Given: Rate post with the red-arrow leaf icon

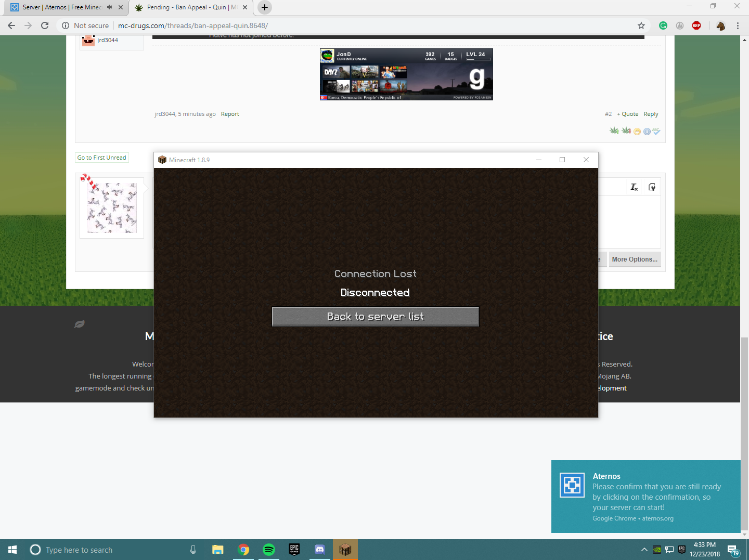Looking at the screenshot, I should click(x=626, y=131).
